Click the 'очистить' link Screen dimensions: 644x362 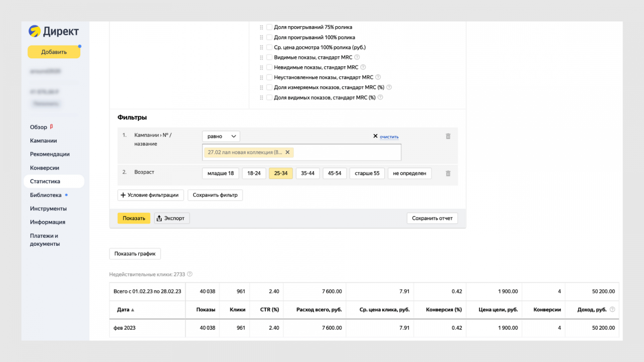[389, 137]
